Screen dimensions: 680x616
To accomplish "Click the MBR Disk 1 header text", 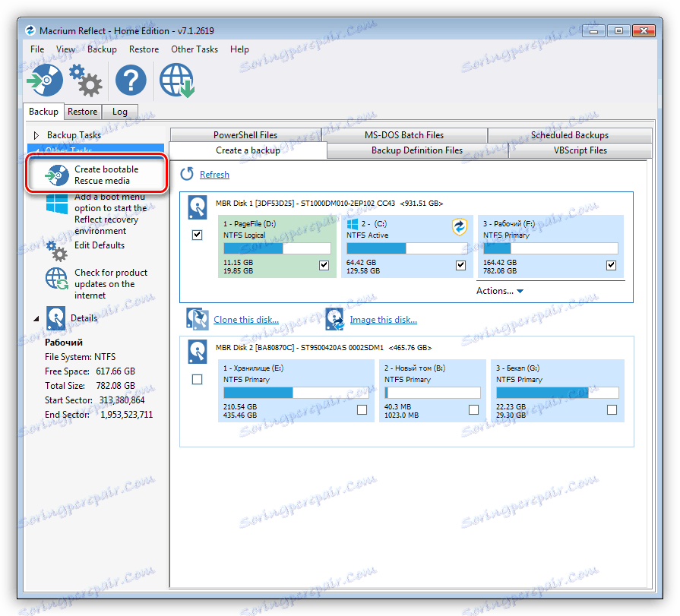I will click(x=330, y=204).
